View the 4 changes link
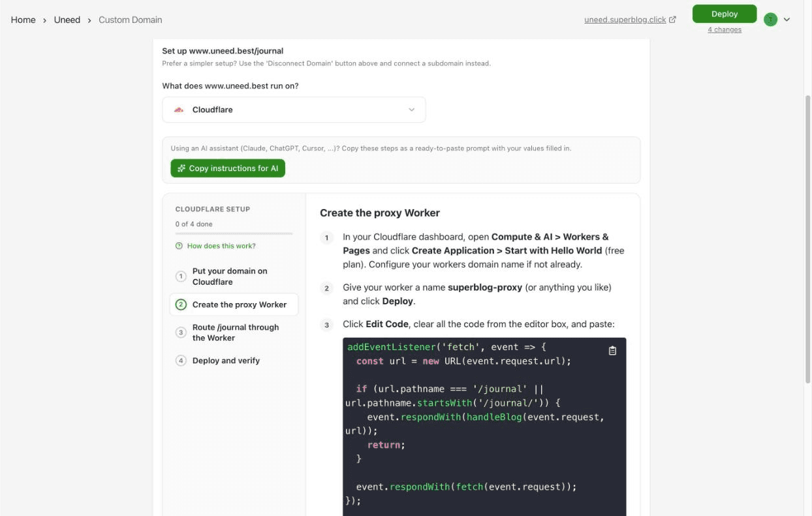 pos(725,29)
